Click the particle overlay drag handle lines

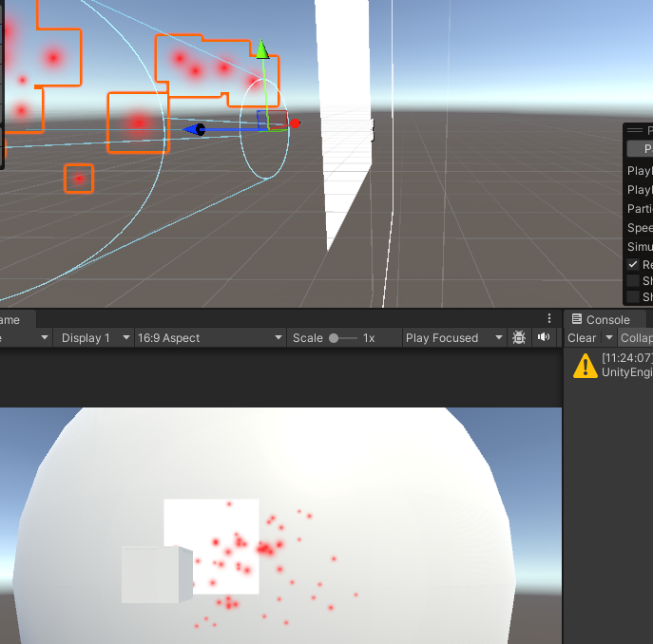635,130
